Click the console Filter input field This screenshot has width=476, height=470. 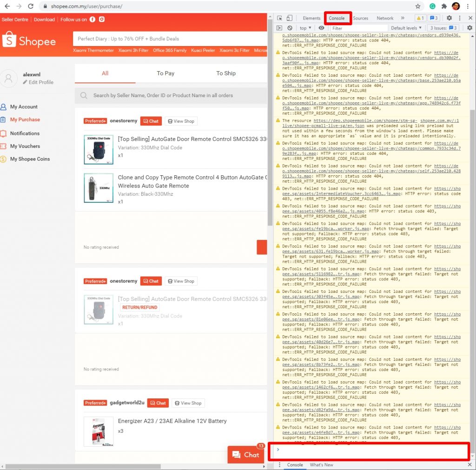(358, 28)
